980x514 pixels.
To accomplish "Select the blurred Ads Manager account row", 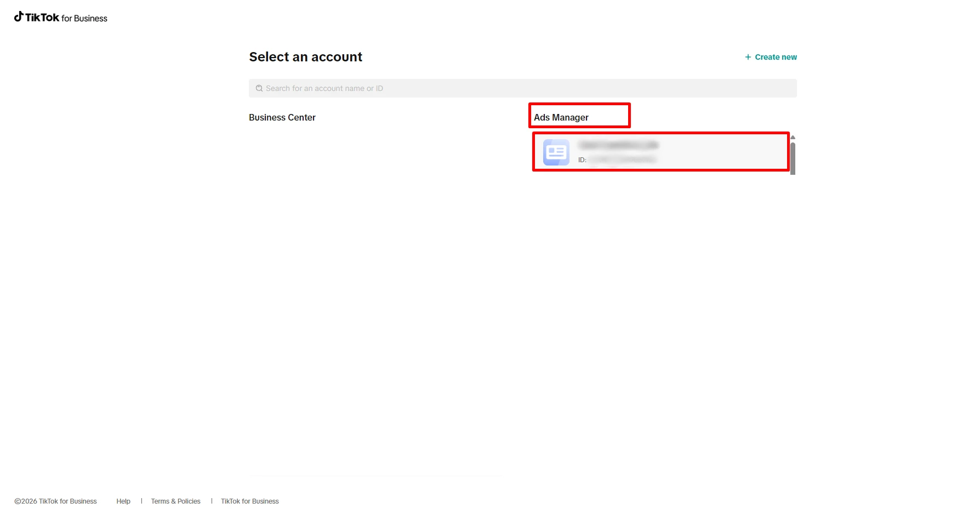I will 661,152.
